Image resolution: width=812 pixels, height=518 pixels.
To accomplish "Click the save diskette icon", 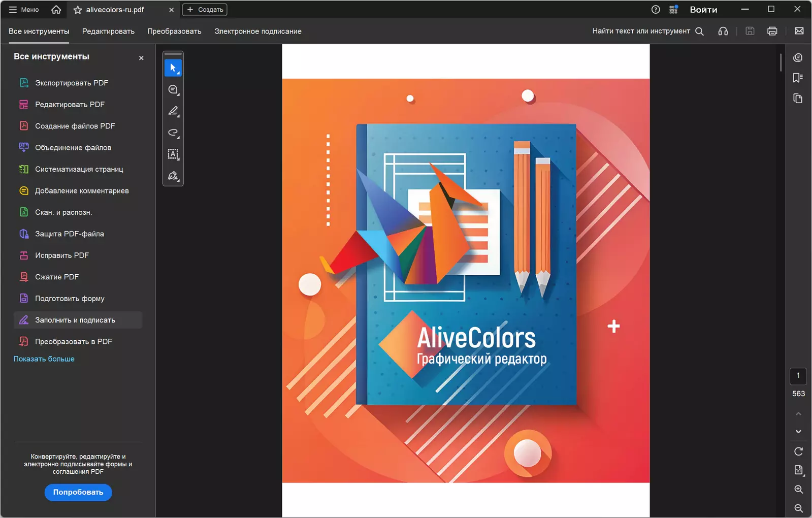I will tap(750, 31).
